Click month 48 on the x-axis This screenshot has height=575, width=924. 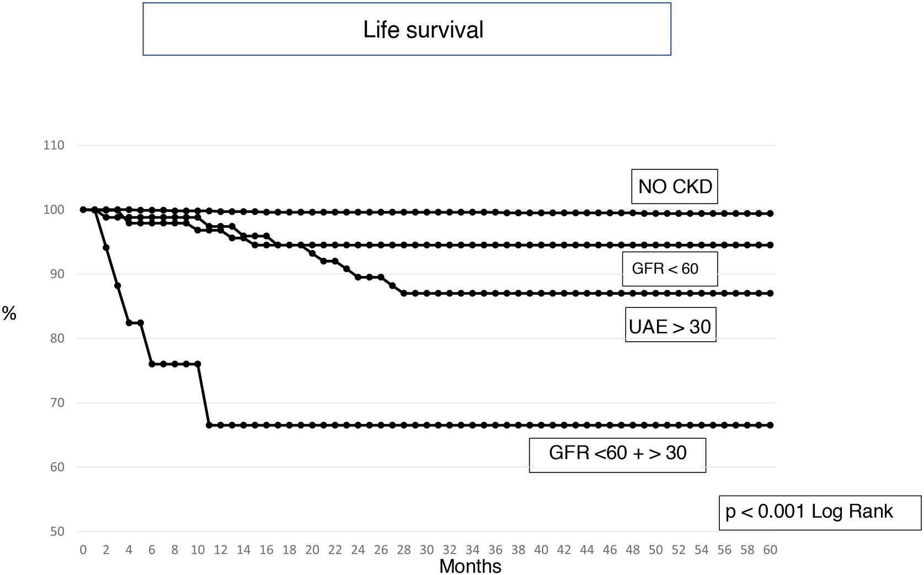coord(633,550)
